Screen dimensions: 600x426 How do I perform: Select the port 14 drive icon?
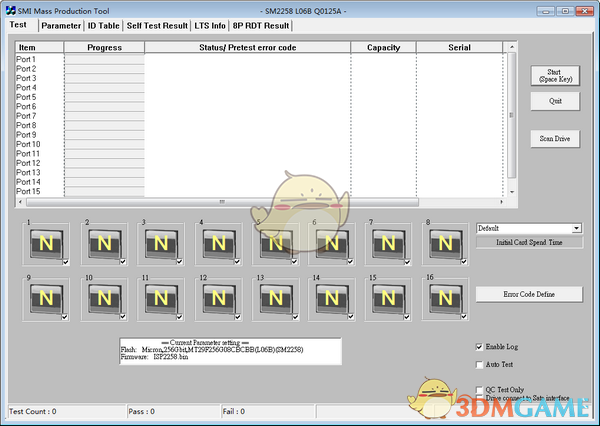point(330,298)
